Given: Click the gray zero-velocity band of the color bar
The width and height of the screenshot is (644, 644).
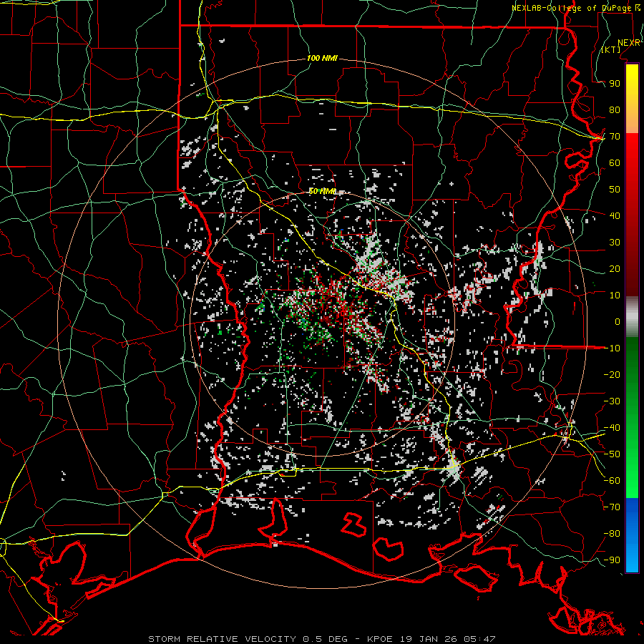Looking at the screenshot, I should pos(632,316).
